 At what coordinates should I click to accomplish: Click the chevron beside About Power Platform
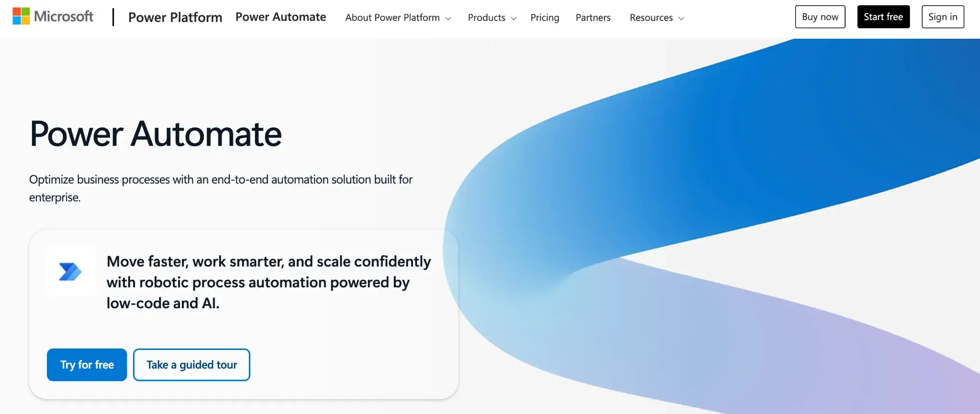pyautogui.click(x=448, y=19)
